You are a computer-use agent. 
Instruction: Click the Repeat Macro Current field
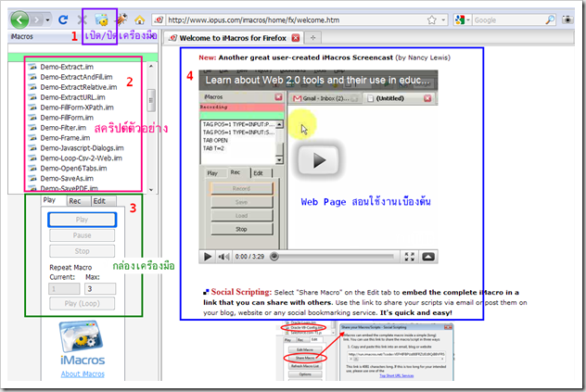tap(64, 288)
